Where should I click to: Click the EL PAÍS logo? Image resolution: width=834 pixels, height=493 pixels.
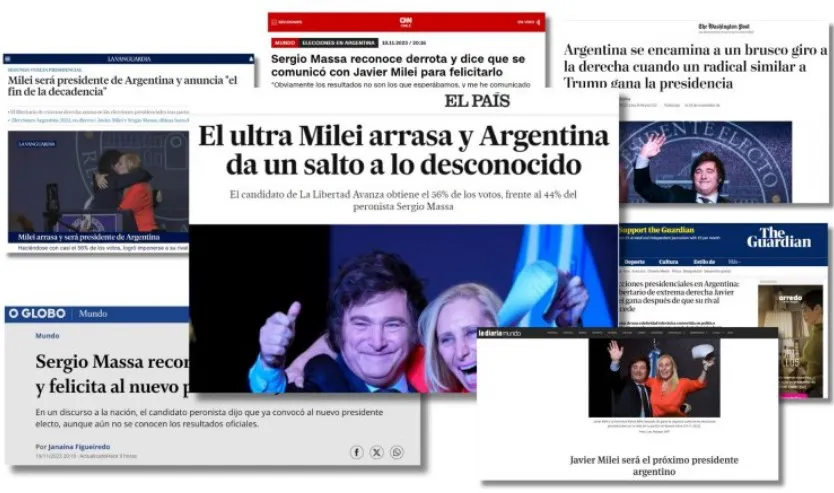coord(477,101)
